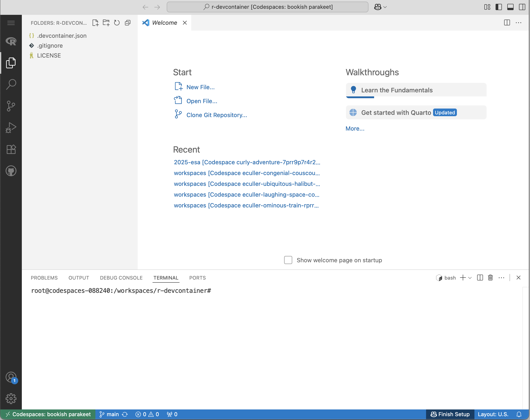
Task: Open the Search view icon
Action: click(x=11, y=84)
